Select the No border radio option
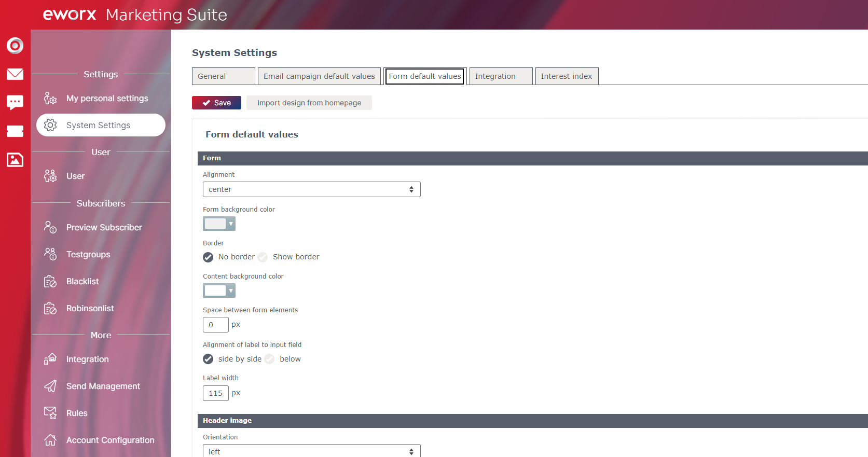868x457 pixels. [208, 257]
